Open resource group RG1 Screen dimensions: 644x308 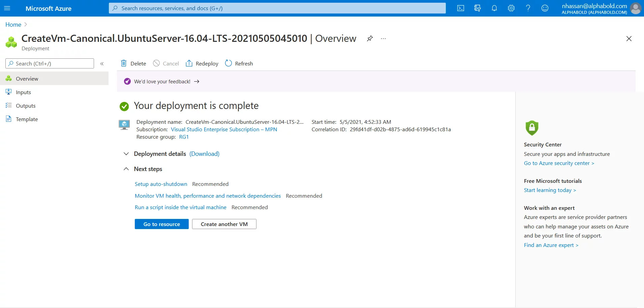[x=184, y=137]
